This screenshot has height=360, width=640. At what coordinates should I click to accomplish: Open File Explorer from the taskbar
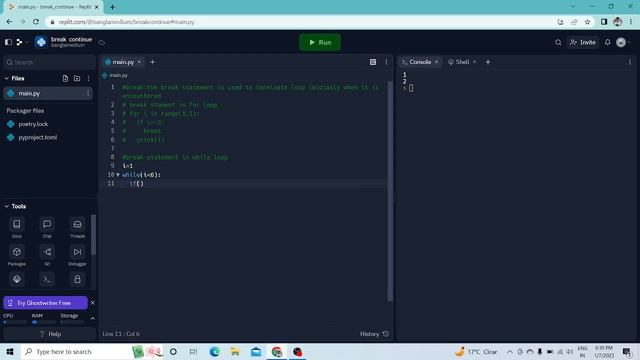click(x=235, y=351)
